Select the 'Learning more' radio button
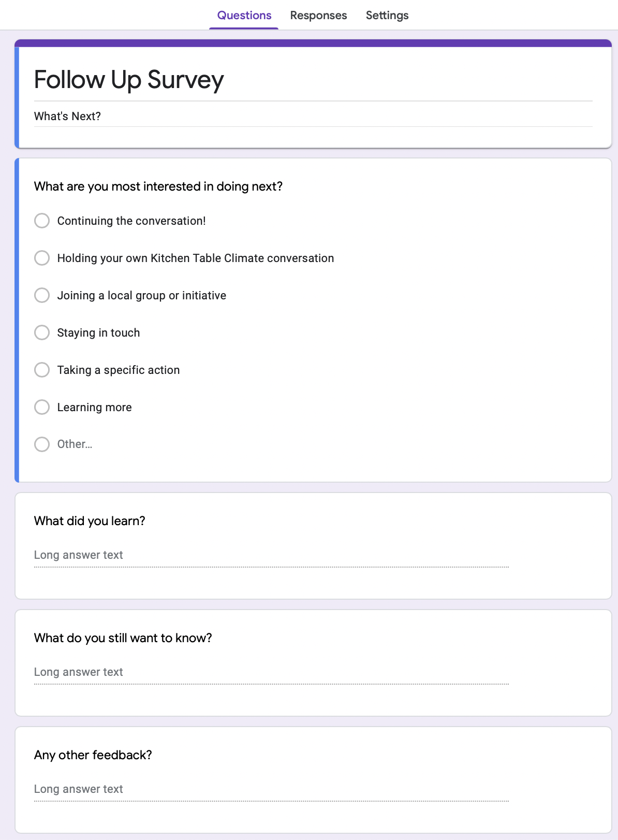 42,407
